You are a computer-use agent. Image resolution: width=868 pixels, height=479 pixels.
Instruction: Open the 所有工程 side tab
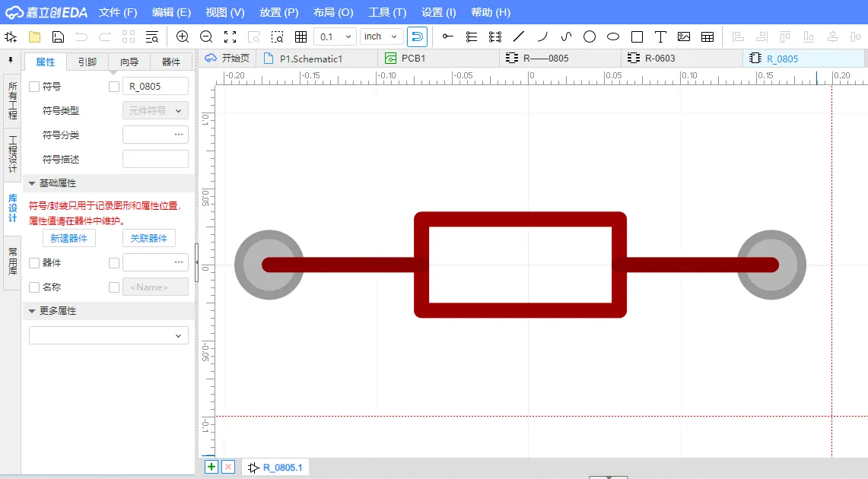[x=13, y=100]
